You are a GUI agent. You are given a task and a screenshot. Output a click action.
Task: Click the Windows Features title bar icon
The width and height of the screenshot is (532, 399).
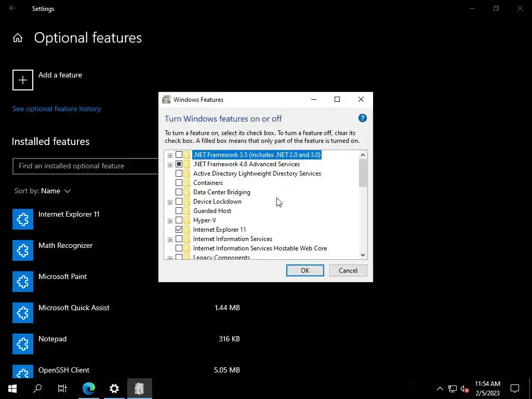(x=167, y=99)
